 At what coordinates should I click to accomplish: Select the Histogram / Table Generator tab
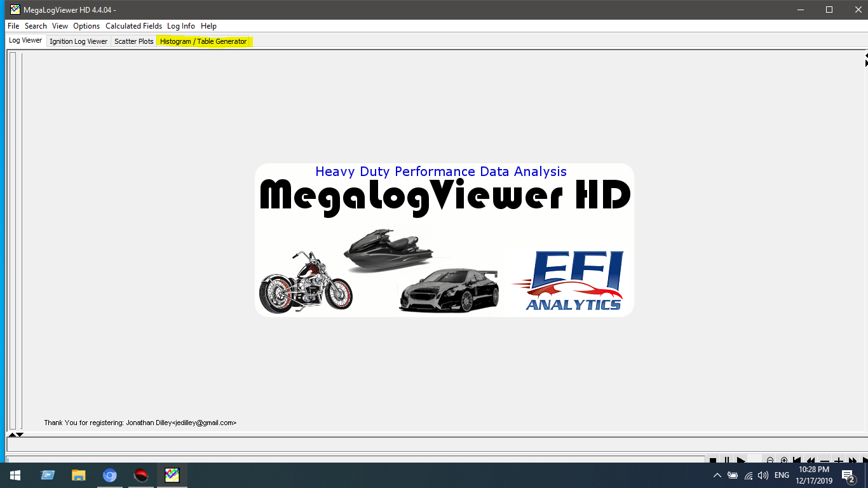[x=203, y=41]
